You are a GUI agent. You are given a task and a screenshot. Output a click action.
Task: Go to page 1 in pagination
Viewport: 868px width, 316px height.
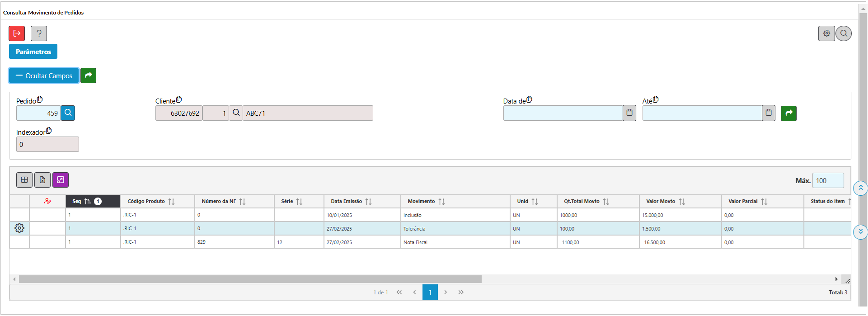point(430,292)
